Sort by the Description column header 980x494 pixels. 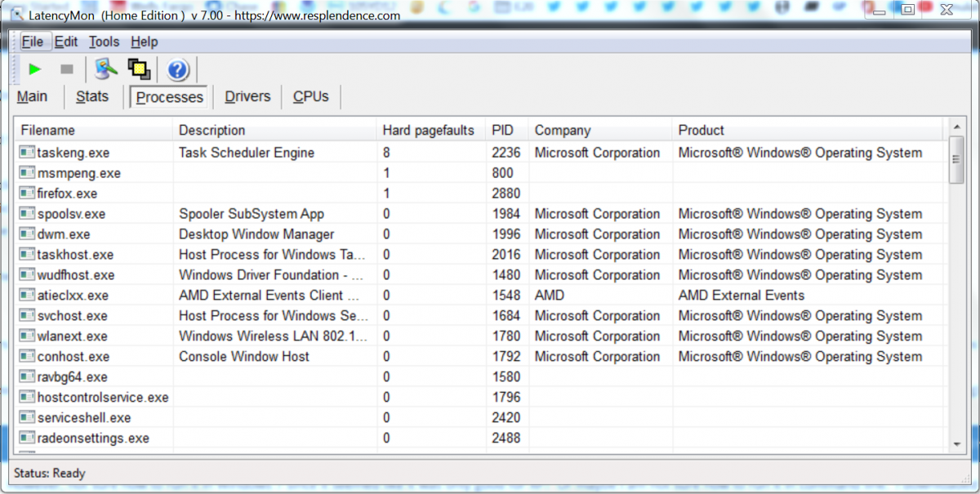(x=275, y=130)
